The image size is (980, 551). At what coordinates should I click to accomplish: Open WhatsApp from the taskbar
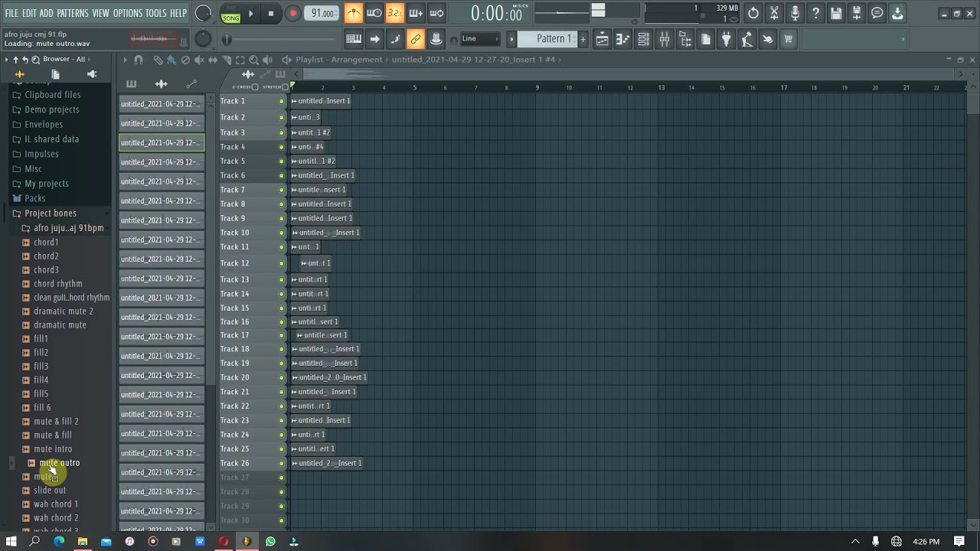point(270,542)
